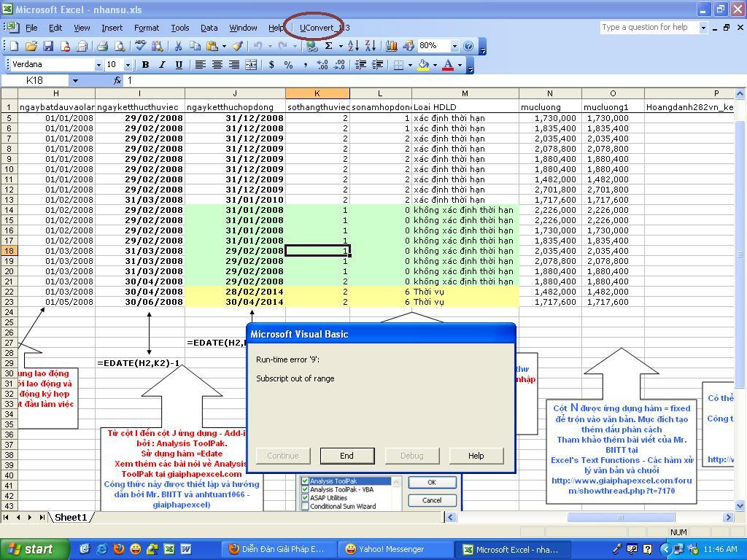Expand the Name Box dropdown for K18
Viewport: 747px width, 560px height.
[x=75, y=81]
